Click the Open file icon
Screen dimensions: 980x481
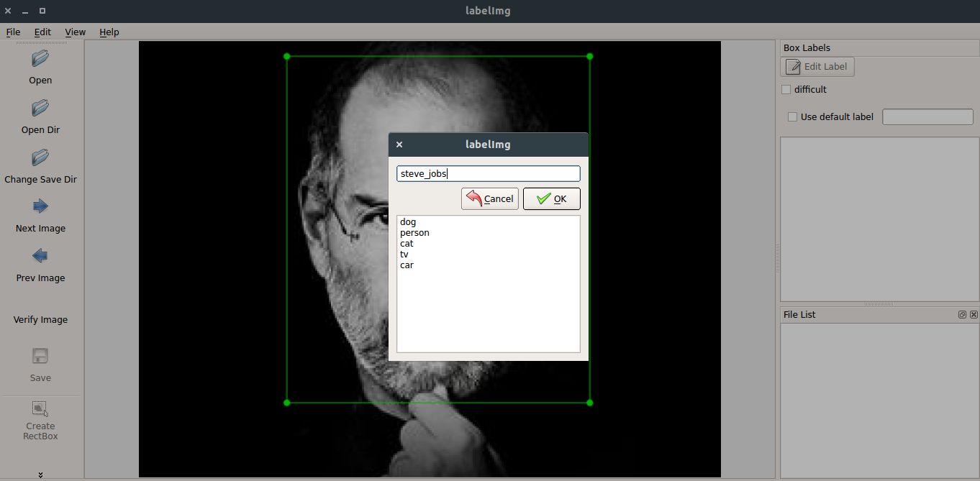[40, 58]
